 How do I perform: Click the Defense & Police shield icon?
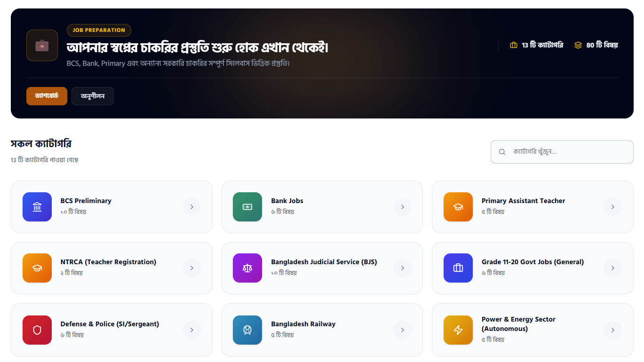coord(37,330)
